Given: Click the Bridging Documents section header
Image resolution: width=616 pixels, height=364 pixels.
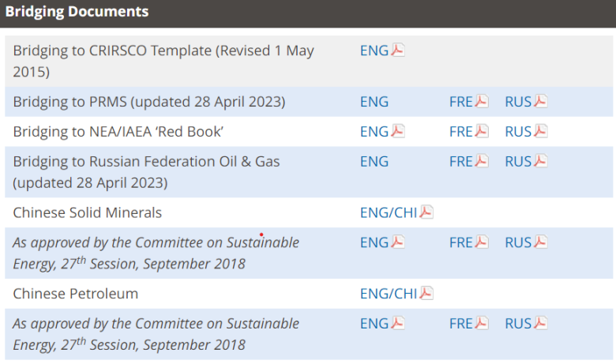Looking at the screenshot, I should 77,13.
